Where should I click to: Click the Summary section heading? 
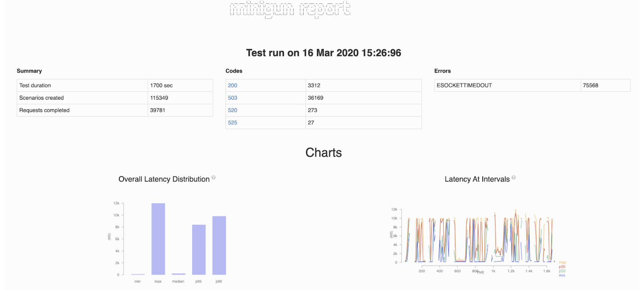pos(29,71)
